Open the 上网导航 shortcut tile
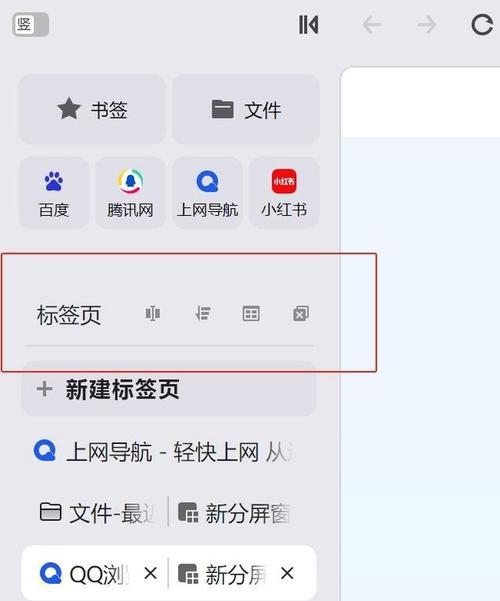500x601 pixels. pos(207,193)
